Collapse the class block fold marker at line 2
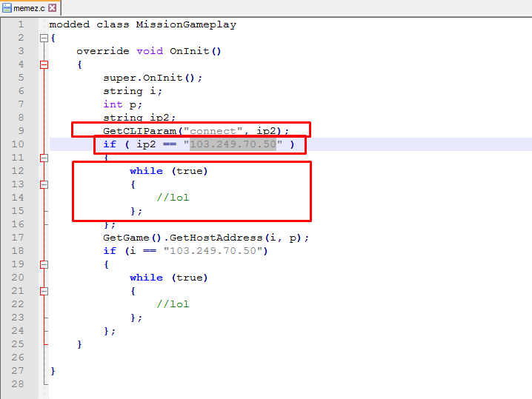 click(x=44, y=38)
